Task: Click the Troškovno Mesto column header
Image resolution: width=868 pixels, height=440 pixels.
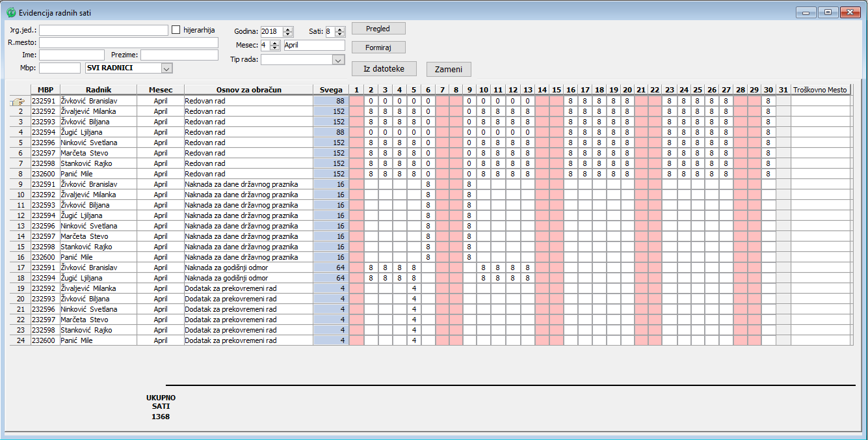Action: (x=821, y=90)
